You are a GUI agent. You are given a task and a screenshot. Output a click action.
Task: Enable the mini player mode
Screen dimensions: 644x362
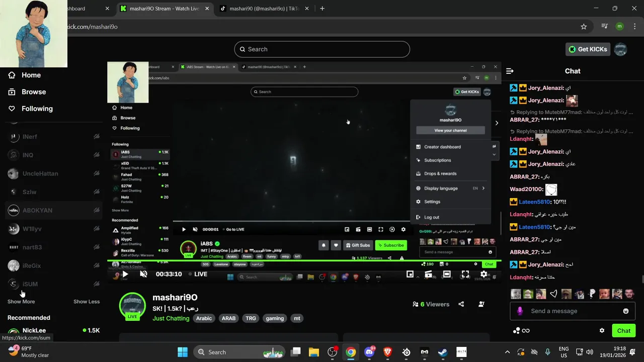pos(410,274)
